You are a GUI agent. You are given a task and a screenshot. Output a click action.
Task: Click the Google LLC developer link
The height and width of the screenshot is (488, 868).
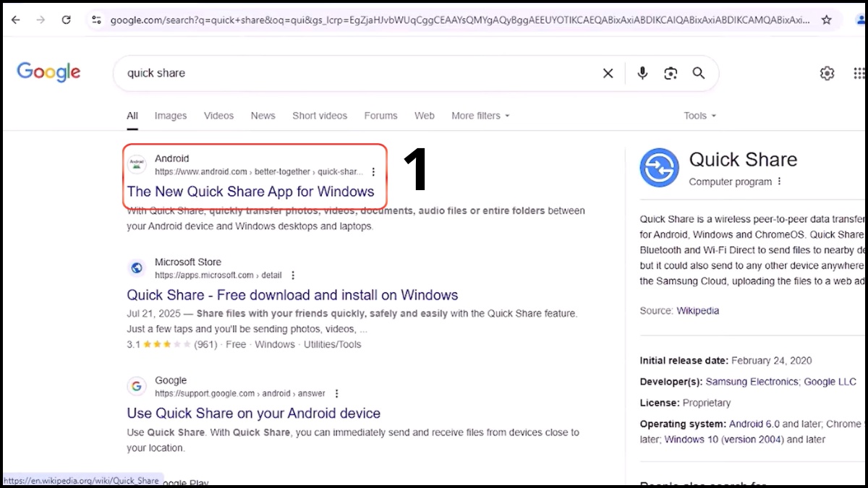(830, 382)
